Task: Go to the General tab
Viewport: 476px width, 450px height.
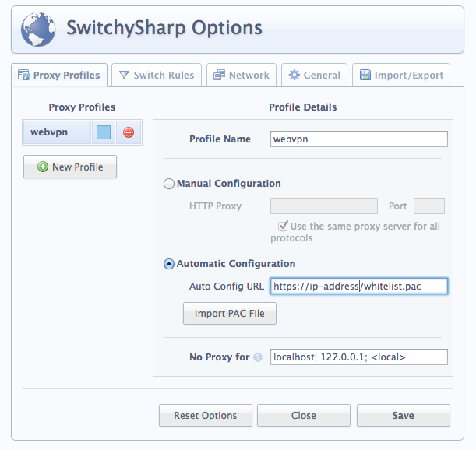Action: 314,76
